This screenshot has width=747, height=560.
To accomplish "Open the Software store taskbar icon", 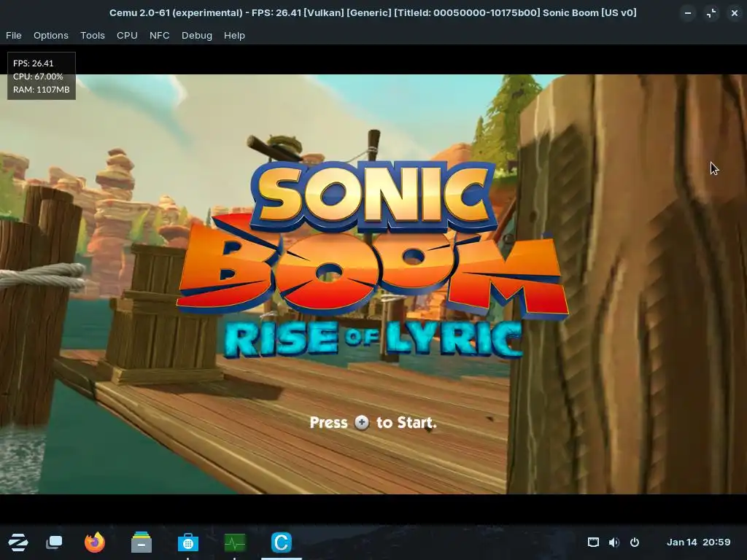I will (x=188, y=542).
